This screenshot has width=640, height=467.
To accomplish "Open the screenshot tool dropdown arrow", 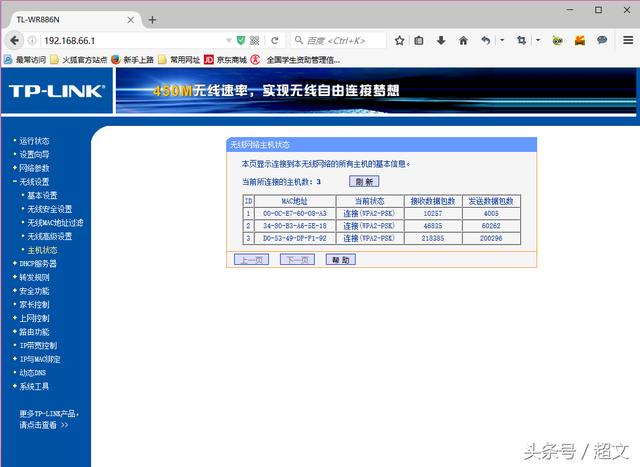I will click(538, 40).
